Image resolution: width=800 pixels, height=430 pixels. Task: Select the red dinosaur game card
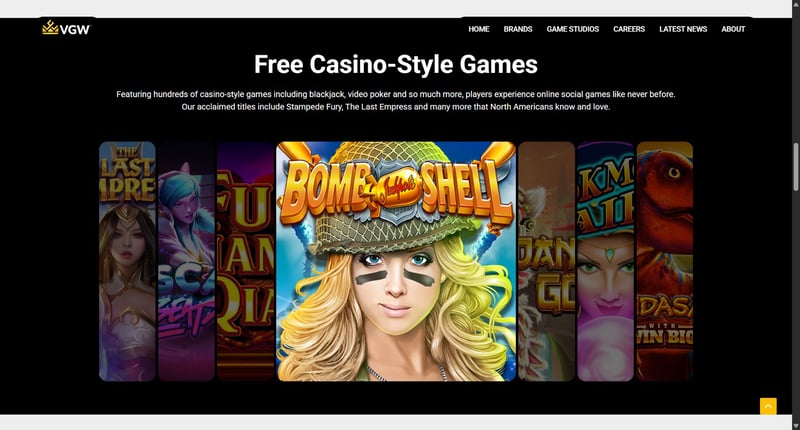tap(665, 261)
